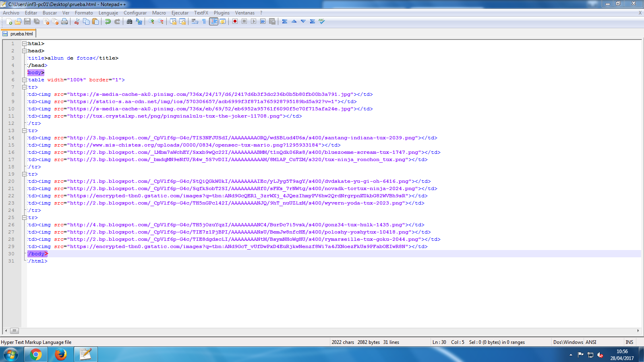Jump to last difference compare icon
The width and height of the screenshot is (644, 362).
[x=312, y=21]
